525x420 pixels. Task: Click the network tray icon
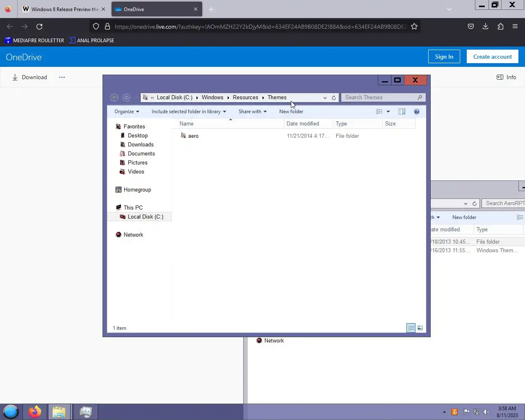click(477, 412)
